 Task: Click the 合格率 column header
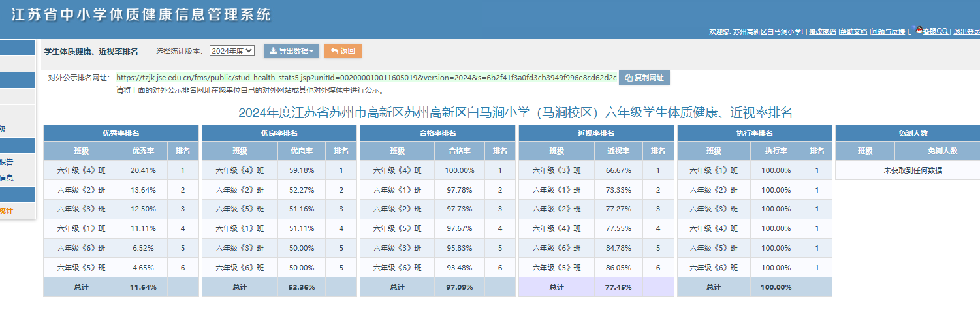[460, 151]
